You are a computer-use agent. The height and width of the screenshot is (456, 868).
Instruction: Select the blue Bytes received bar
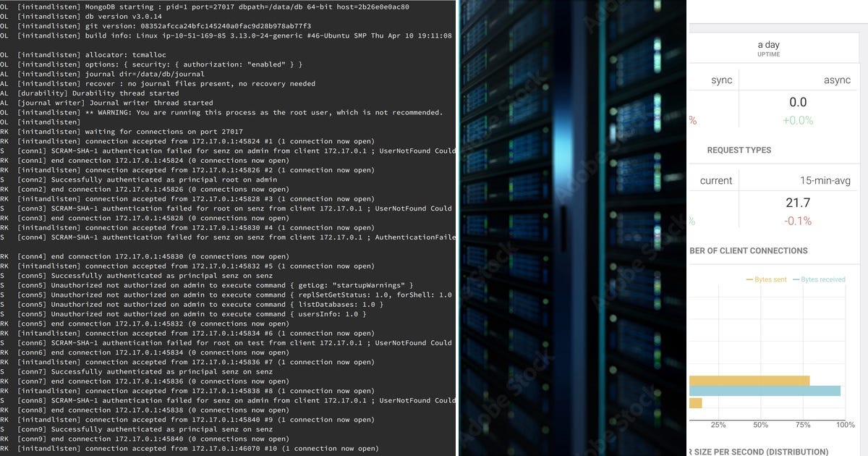(767, 391)
